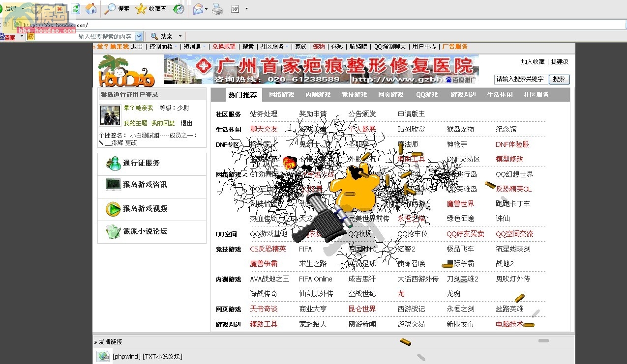627x364 pixels.
Task: Switch to the 网页游戏 tab
Action: (x=390, y=95)
